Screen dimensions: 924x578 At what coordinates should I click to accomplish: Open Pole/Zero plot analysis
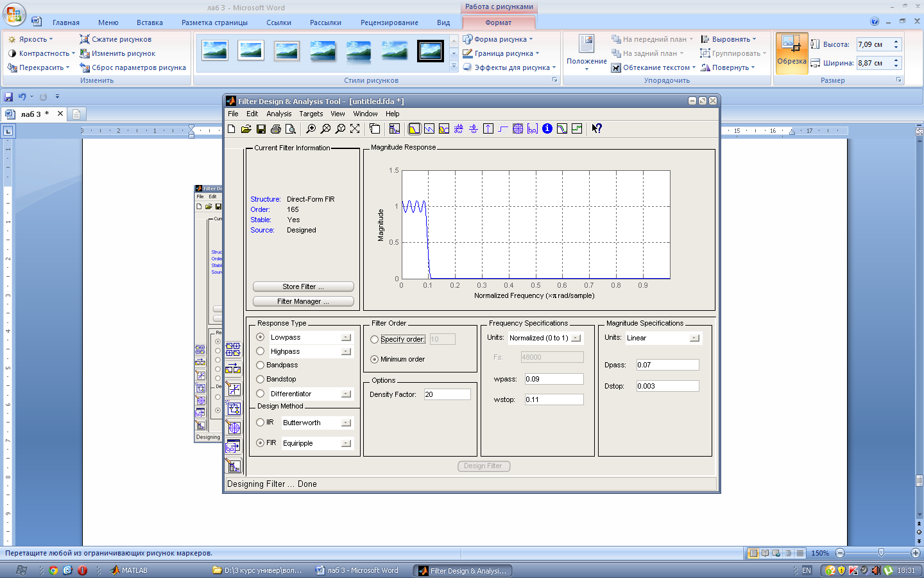tap(518, 129)
